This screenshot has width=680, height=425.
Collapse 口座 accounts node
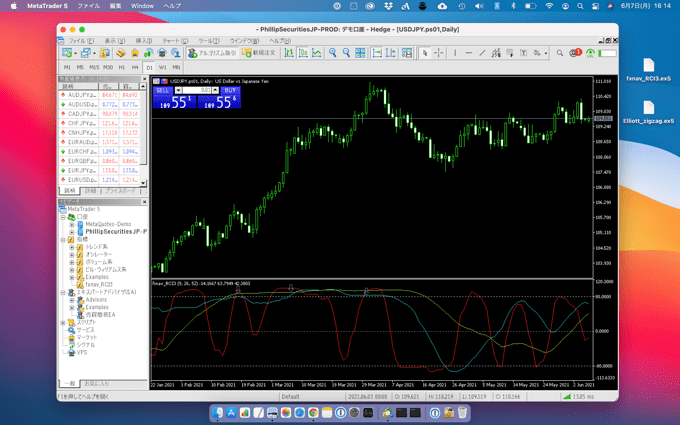click(63, 217)
